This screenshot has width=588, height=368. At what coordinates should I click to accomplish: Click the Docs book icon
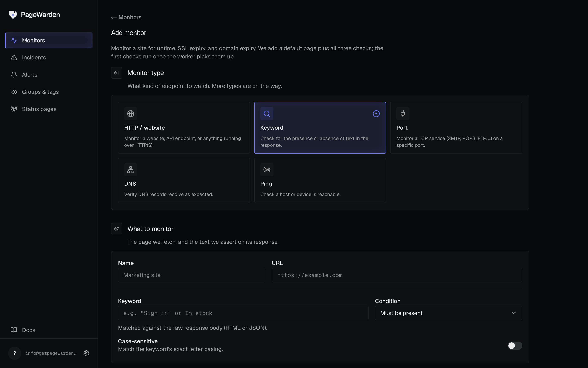click(14, 330)
